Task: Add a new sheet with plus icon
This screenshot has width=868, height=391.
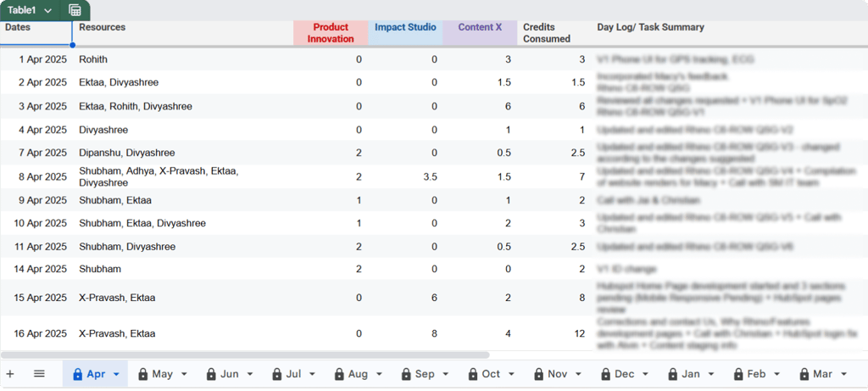Action: pyautogui.click(x=10, y=374)
